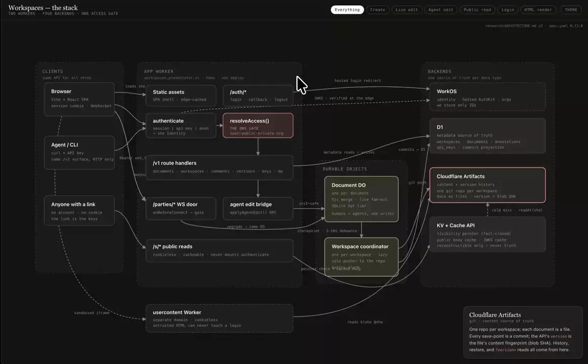The image size is (588, 364).
Task: Select the Cloudflare Artifacts backend node
Action: pos(487,186)
